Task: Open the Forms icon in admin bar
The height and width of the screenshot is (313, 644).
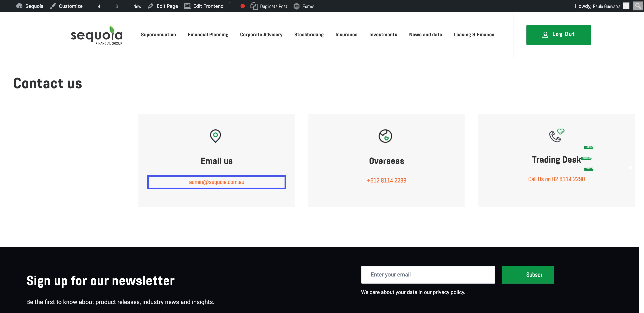Action: coord(296,6)
